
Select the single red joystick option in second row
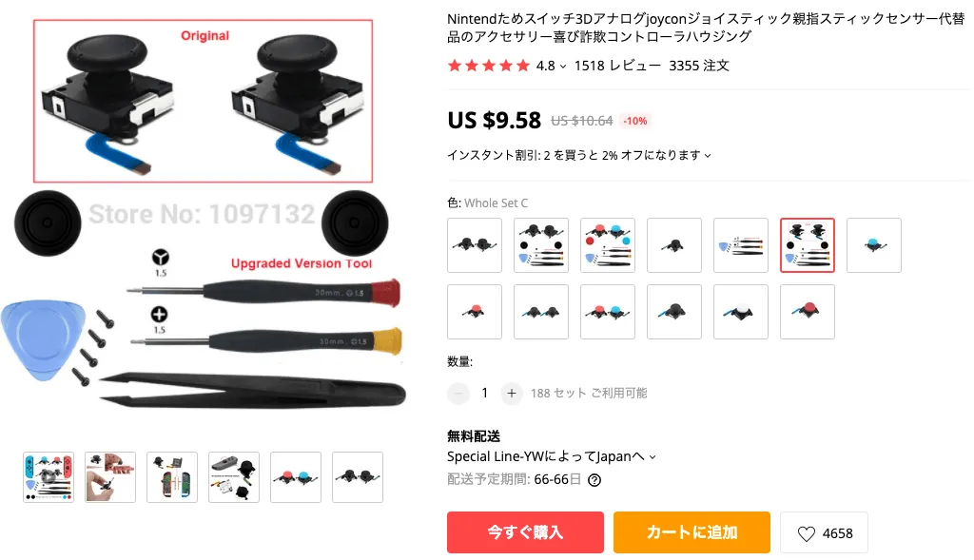click(x=475, y=312)
